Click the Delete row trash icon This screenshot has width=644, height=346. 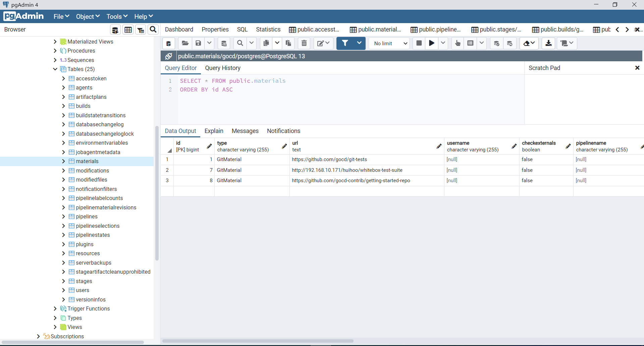304,43
